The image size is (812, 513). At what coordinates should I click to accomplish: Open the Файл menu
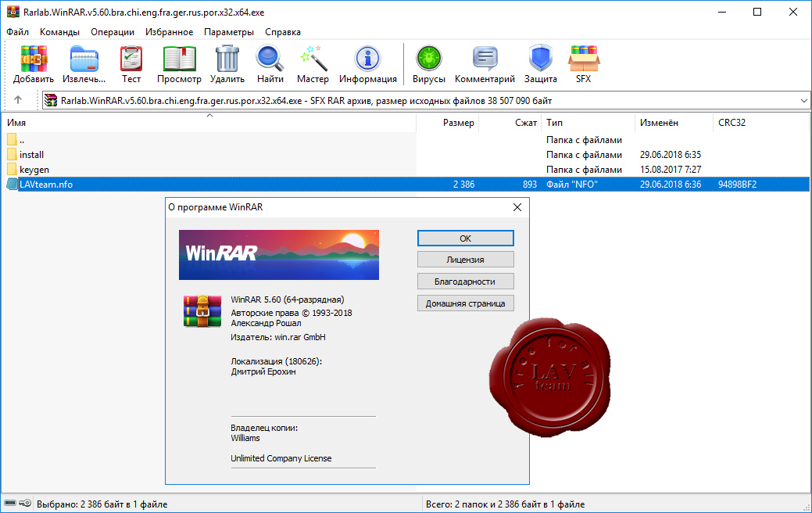(x=18, y=32)
